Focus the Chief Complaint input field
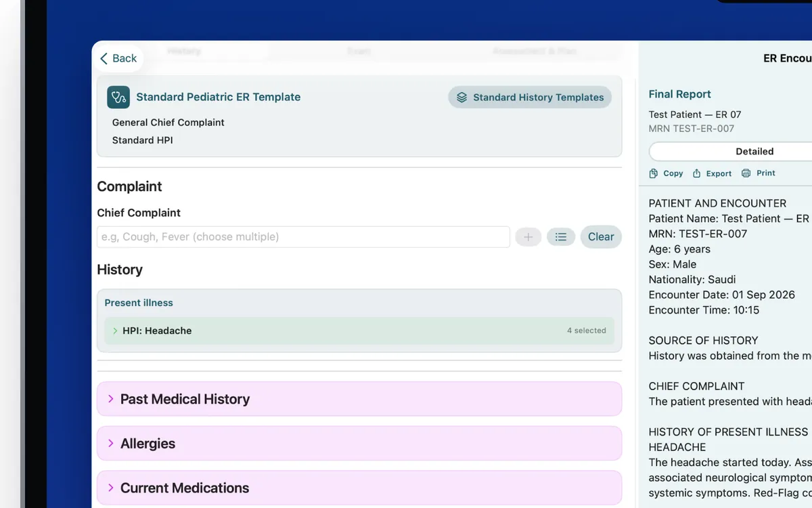The image size is (812, 508). click(303, 237)
